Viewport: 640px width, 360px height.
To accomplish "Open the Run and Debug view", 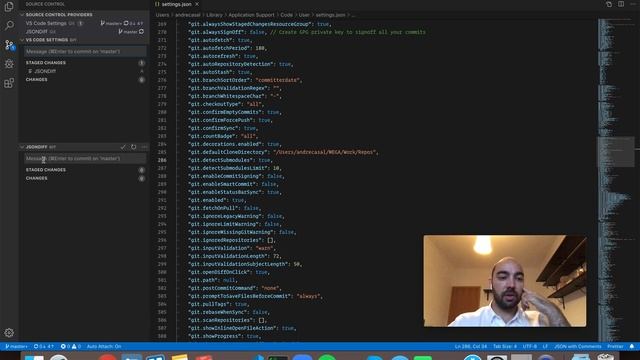I will click(x=9, y=64).
